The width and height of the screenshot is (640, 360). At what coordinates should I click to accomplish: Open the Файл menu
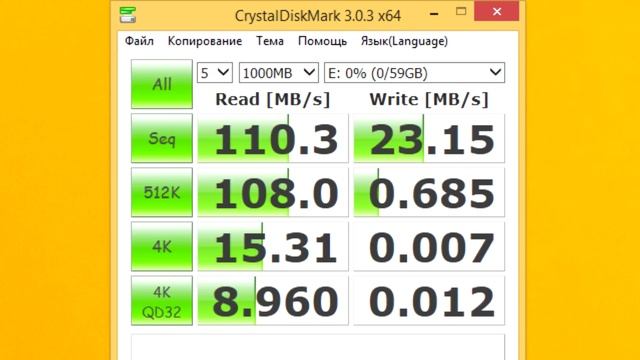[139, 41]
